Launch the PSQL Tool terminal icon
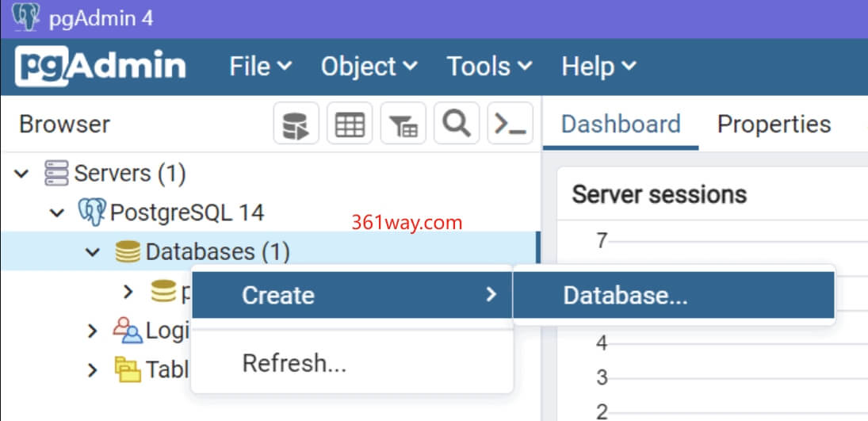 tap(510, 124)
